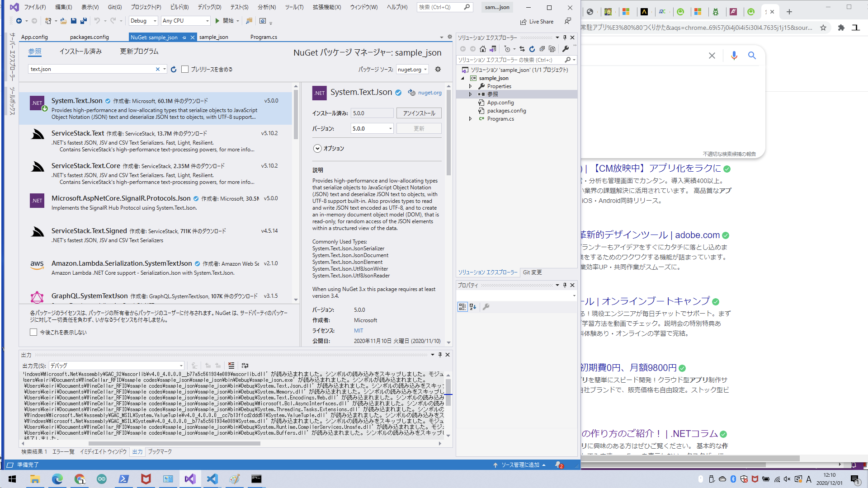Click the NuGet refresh icon beside search box
The width and height of the screenshot is (868, 488).
(x=174, y=69)
